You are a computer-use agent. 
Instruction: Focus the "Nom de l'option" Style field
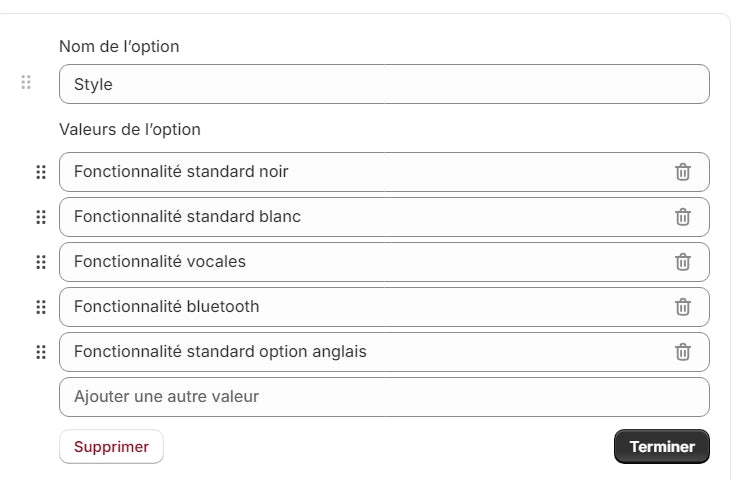pyautogui.click(x=384, y=85)
